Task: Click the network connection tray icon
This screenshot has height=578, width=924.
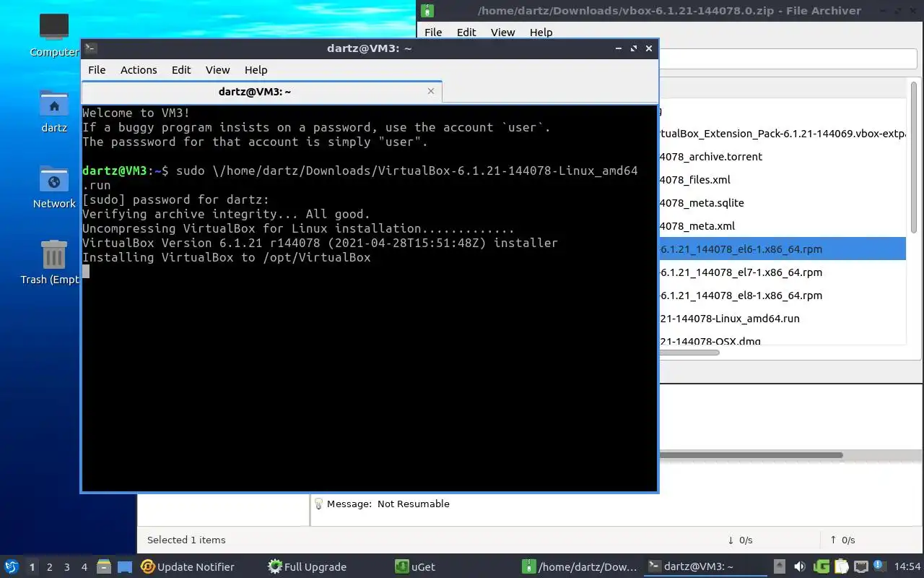Action: (860, 566)
